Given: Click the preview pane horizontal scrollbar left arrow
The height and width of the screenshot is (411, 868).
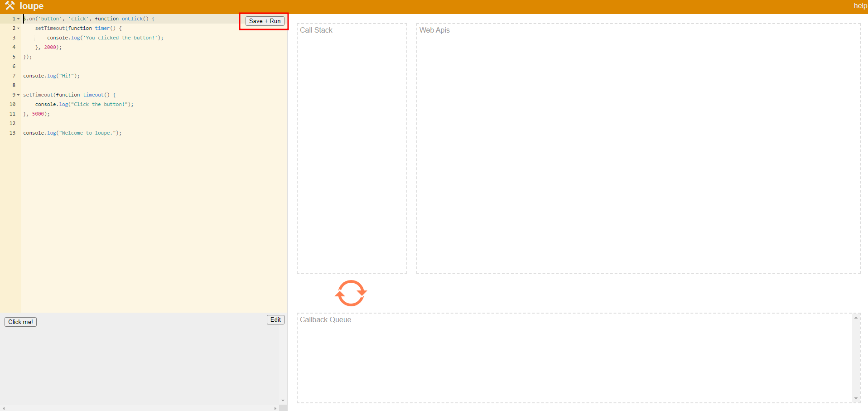Looking at the screenshot, I should pyautogui.click(x=4, y=408).
